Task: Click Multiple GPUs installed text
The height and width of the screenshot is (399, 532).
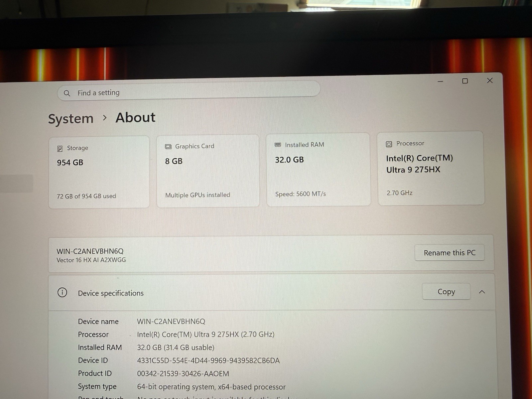Action: point(198,195)
